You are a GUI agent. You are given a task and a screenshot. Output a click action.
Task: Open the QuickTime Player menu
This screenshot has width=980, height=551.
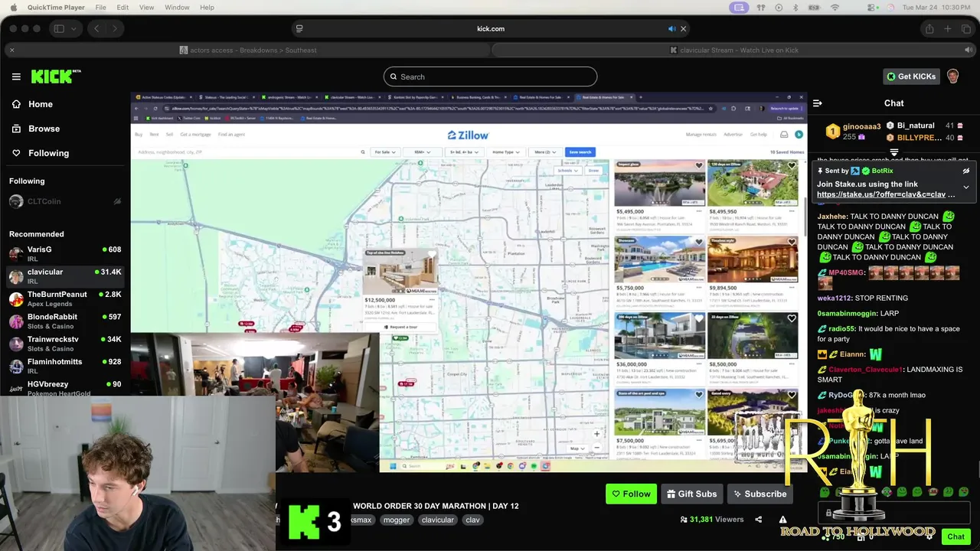tap(56, 8)
